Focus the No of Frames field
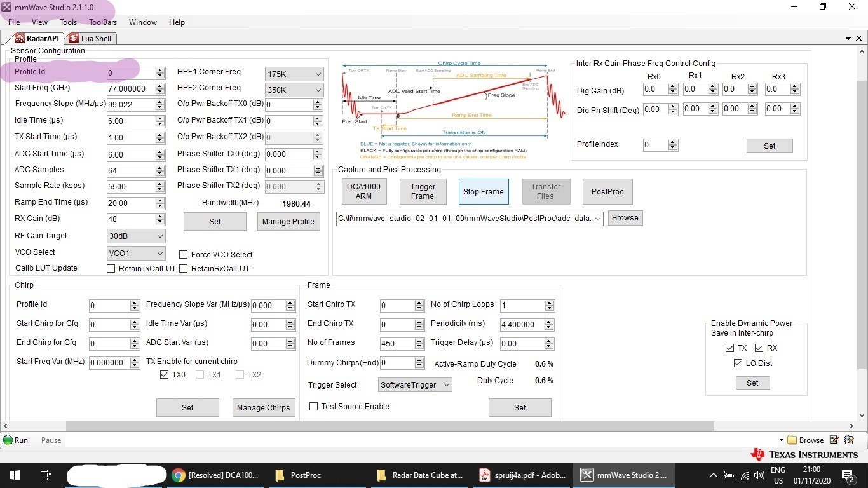This screenshot has width=868, height=488. click(397, 343)
